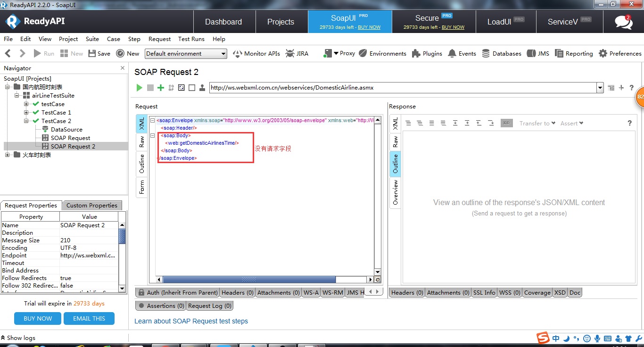Open Assert dropdown in response toolbar
Image resolution: width=644 pixels, height=347 pixels.
572,123
